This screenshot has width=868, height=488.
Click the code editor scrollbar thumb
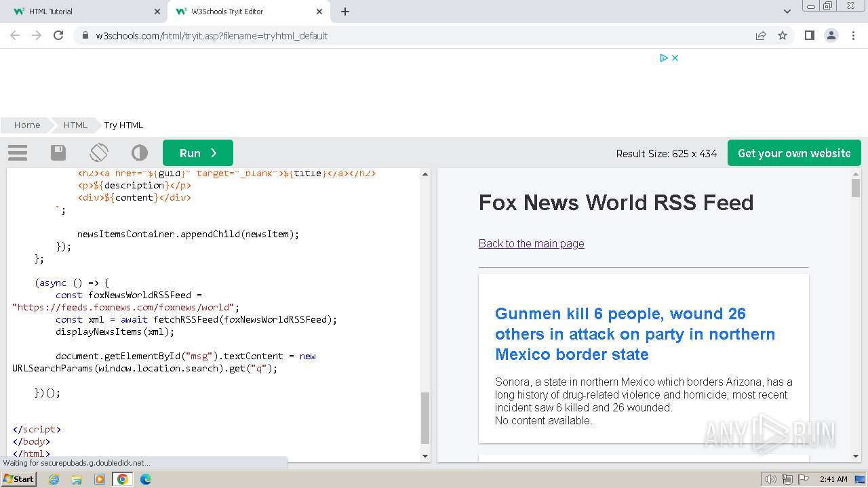pyautogui.click(x=425, y=418)
